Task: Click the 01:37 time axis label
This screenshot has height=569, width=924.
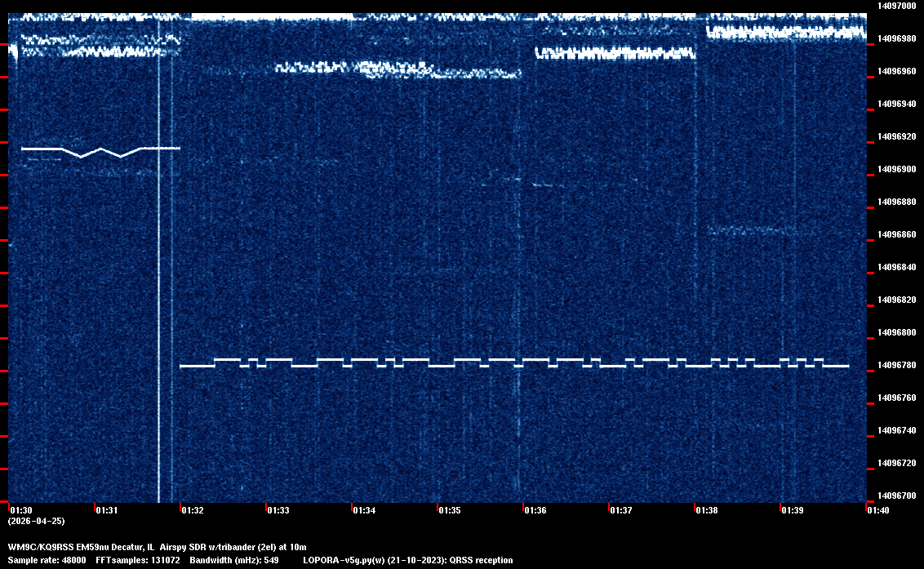Action: point(621,510)
